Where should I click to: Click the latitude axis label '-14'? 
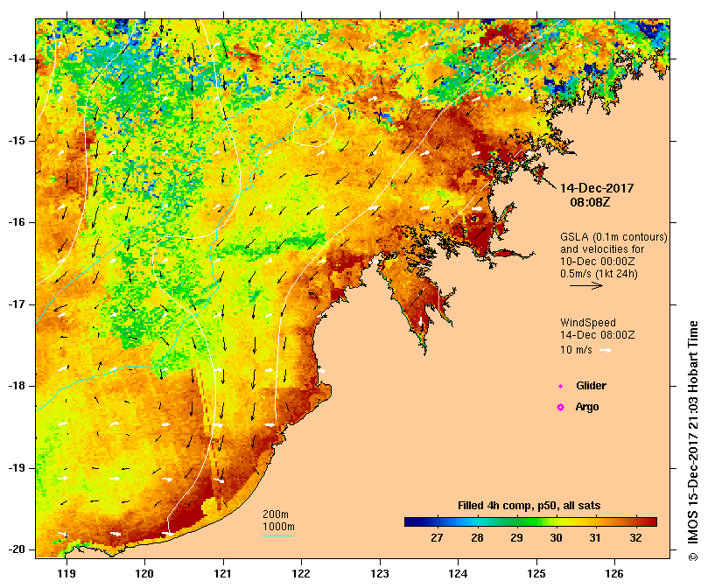[x=17, y=59]
